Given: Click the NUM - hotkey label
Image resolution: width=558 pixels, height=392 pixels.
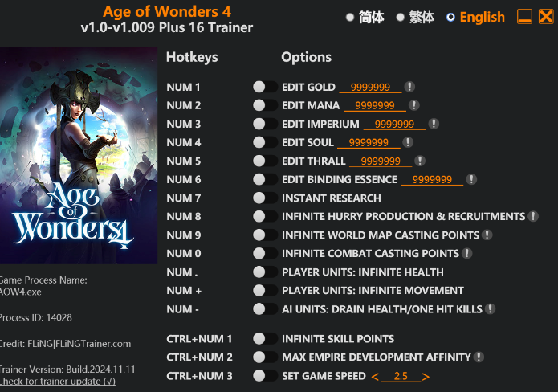Looking at the screenshot, I should click(182, 309).
